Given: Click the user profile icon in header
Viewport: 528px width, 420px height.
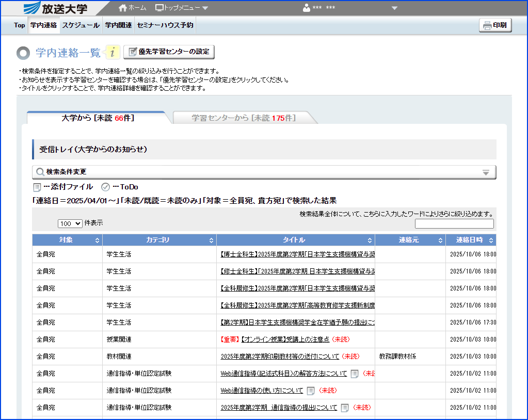Looking at the screenshot, I should tap(307, 8).
